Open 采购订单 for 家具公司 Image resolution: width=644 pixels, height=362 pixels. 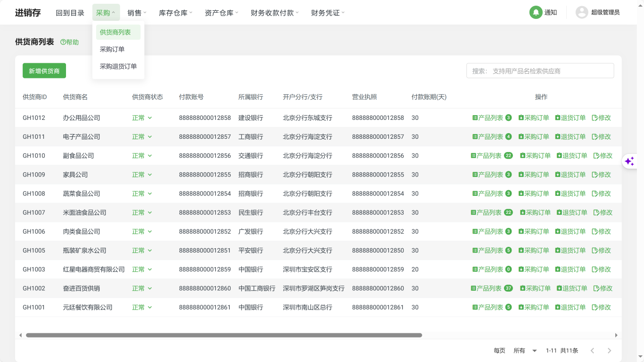(x=534, y=174)
